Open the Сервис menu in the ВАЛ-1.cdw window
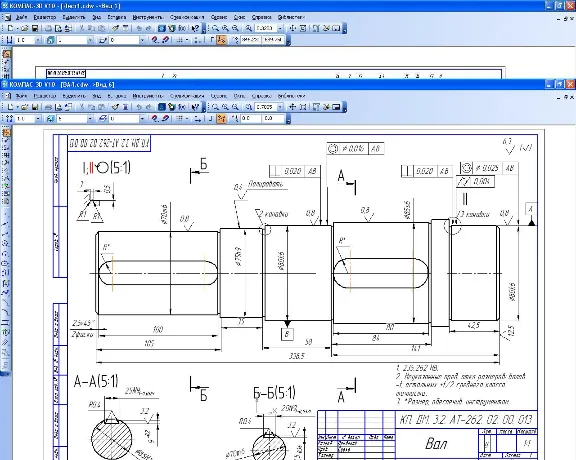This screenshot has height=460, width=576. (219, 96)
